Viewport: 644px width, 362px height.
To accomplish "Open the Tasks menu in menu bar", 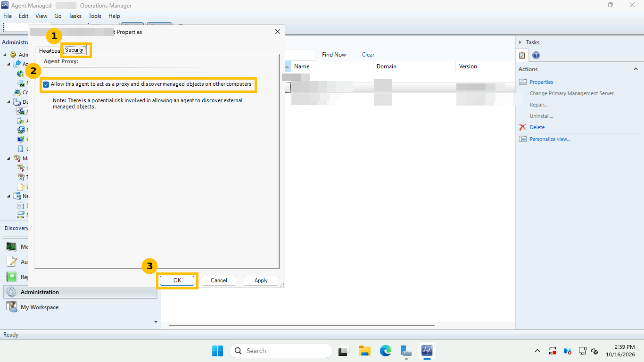I will [x=75, y=16].
